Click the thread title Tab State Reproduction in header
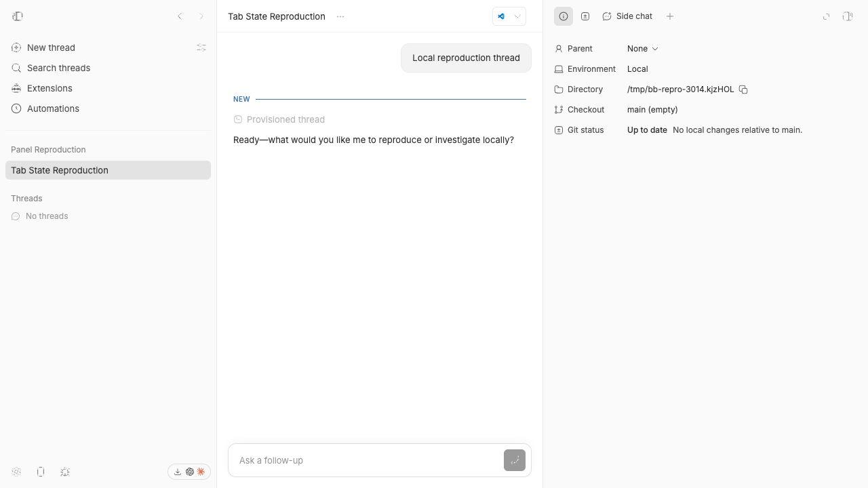 [x=277, y=16]
